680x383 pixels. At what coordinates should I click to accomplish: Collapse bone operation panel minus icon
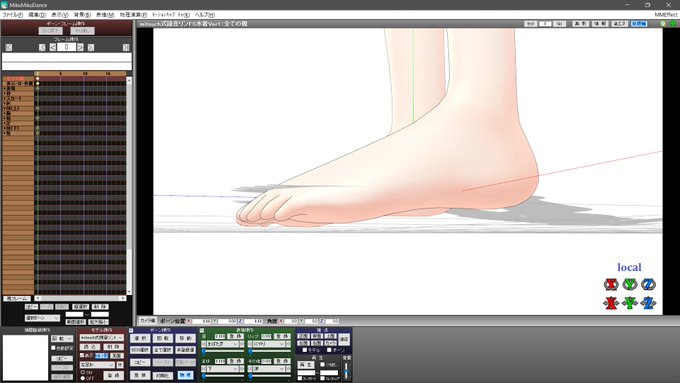tap(131, 331)
